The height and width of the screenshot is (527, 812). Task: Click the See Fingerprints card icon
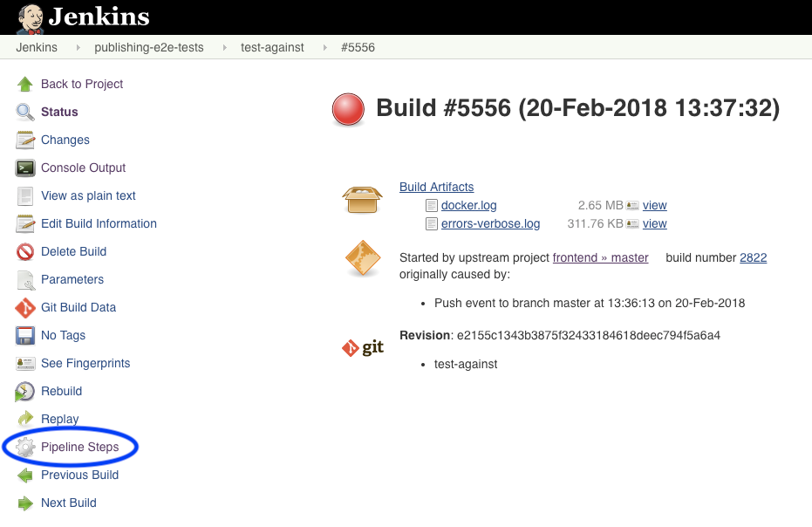24,363
